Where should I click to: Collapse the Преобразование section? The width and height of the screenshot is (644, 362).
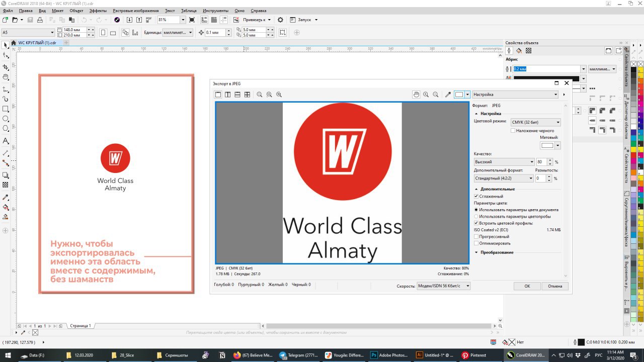pos(476,252)
